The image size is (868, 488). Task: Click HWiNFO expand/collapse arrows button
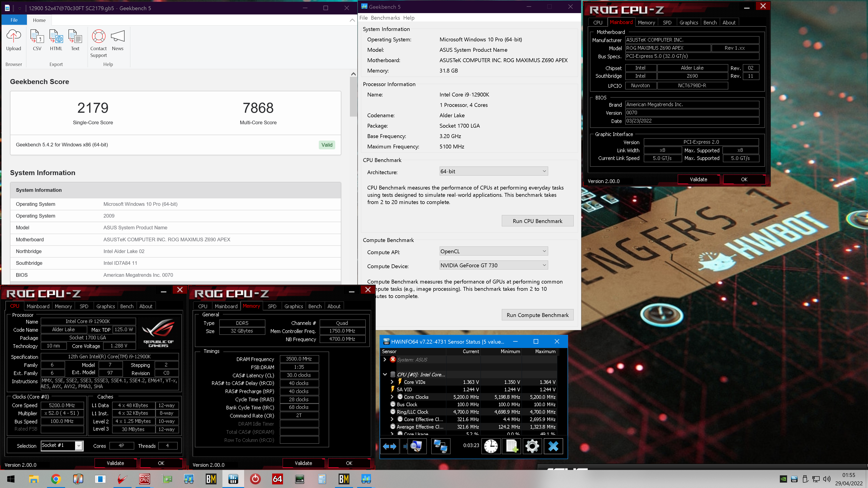pos(390,446)
